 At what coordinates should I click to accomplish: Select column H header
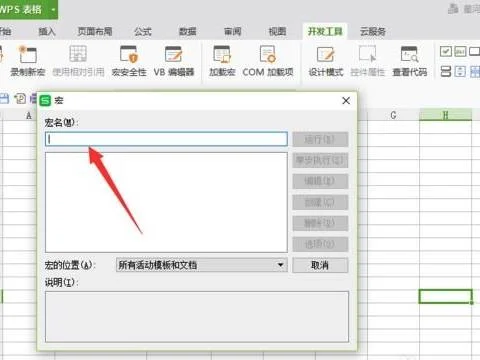445,115
